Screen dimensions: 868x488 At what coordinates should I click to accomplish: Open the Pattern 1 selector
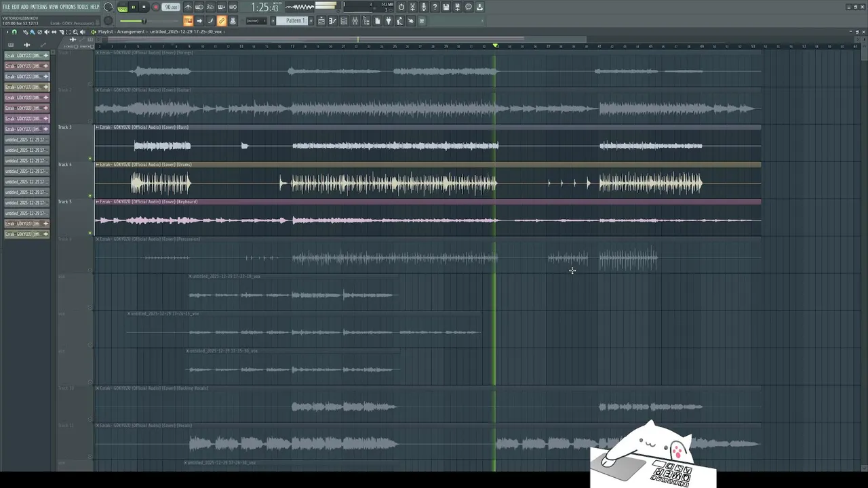[293, 21]
